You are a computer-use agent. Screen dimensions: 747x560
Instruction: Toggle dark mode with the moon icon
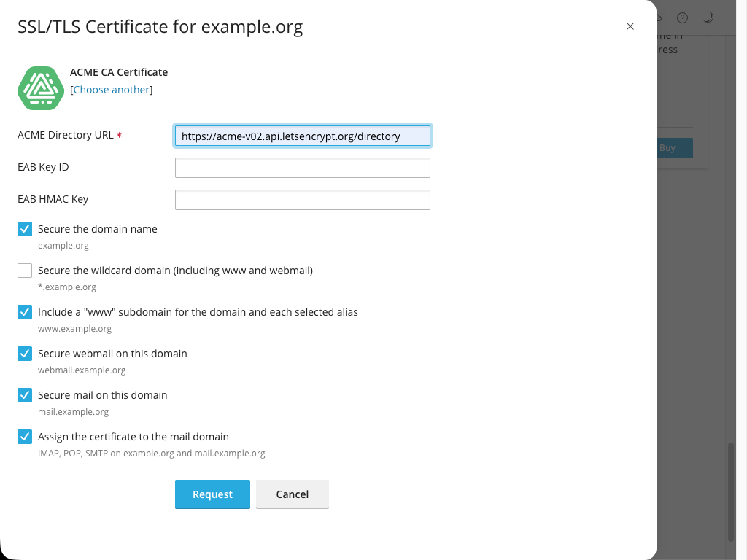click(x=708, y=18)
